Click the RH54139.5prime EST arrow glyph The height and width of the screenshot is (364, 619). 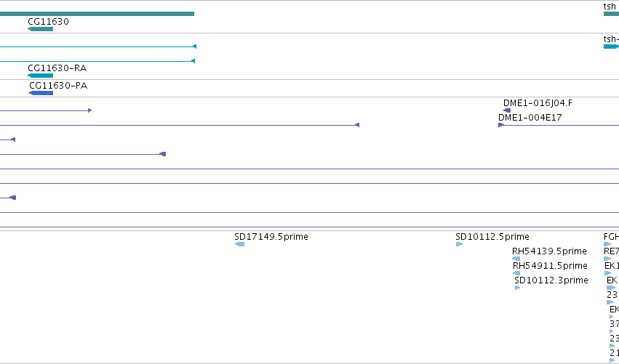(x=516, y=259)
